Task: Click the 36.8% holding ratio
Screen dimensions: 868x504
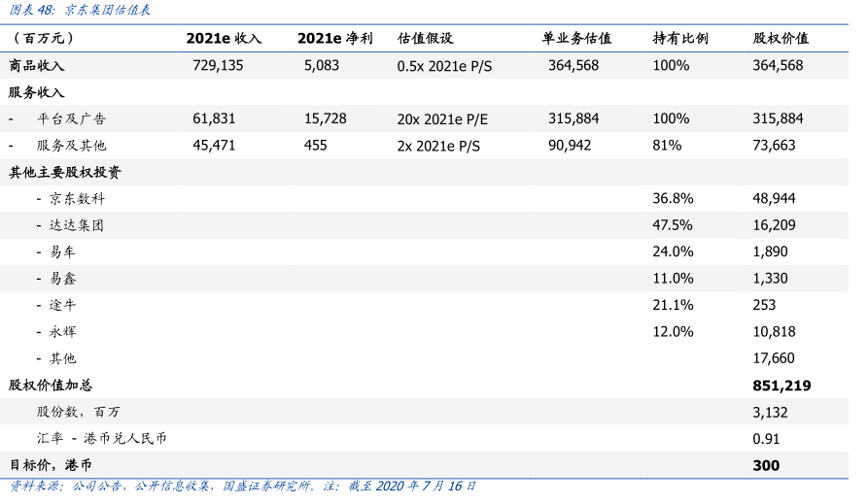Action: point(673,198)
